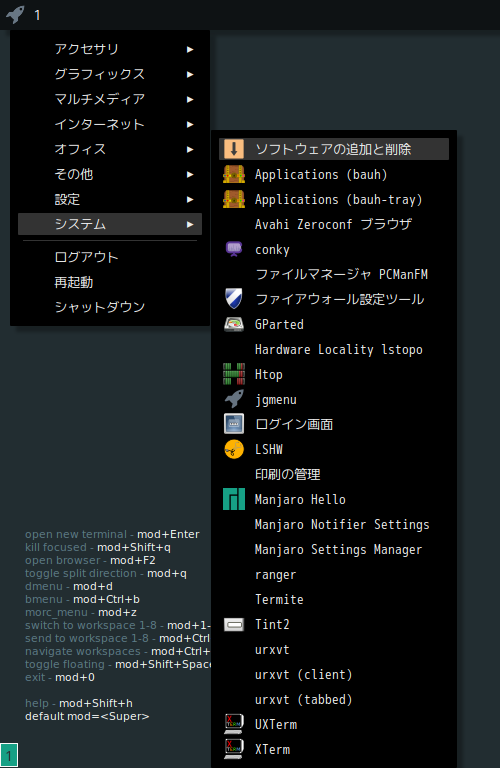The width and height of the screenshot is (500, 768).
Task: Open Manjaro Notifier Settings
Action: [333, 524]
